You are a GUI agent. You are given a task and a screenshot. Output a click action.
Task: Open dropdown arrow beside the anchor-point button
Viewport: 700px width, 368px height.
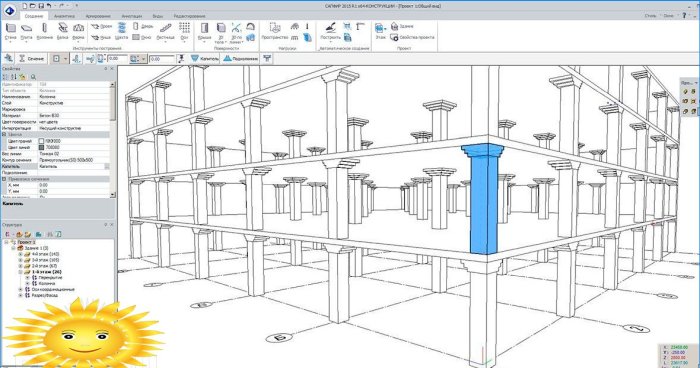point(65,59)
